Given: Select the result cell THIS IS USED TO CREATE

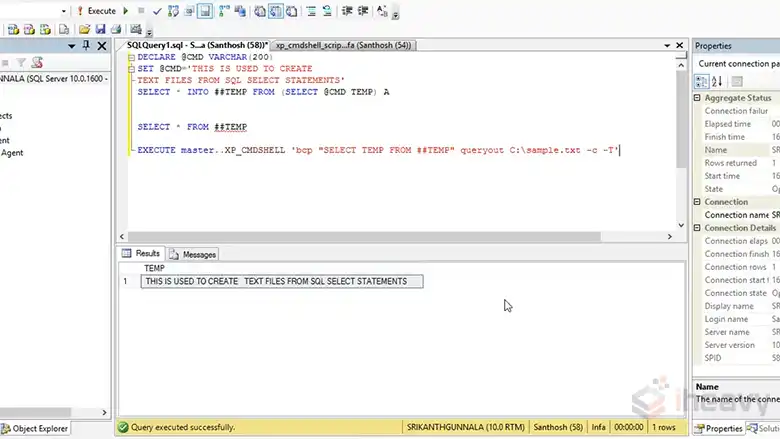Looking at the screenshot, I should [x=282, y=281].
